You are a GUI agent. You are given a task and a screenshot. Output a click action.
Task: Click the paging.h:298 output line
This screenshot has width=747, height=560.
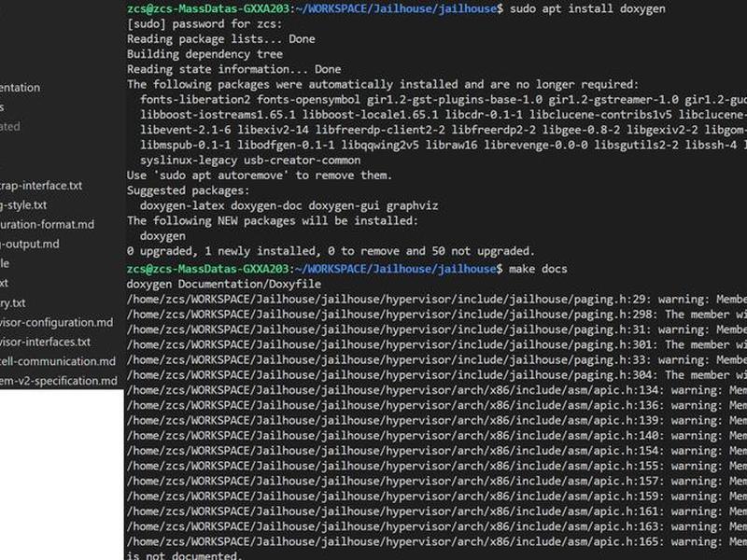[x=437, y=315]
